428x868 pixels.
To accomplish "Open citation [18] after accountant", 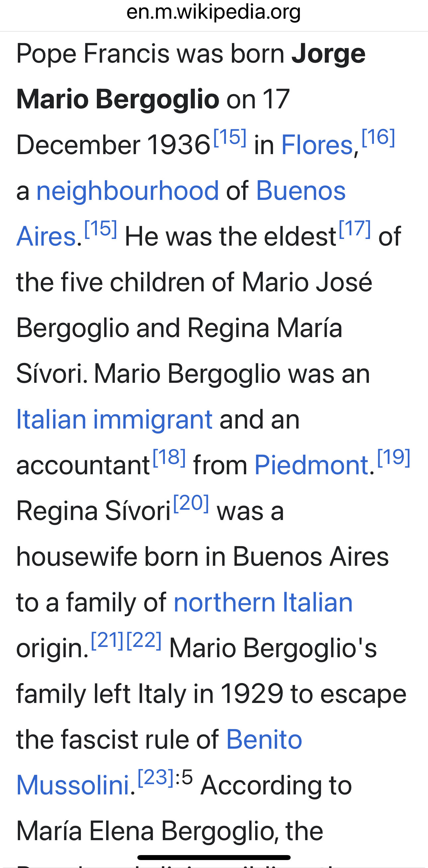I will tap(169, 458).
